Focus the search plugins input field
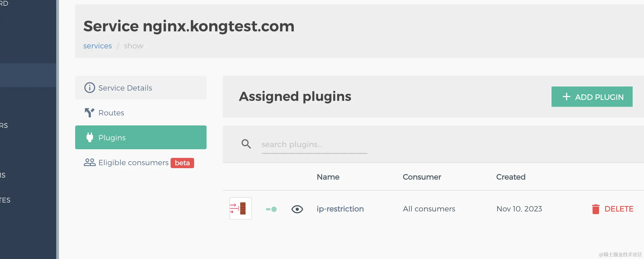 coord(314,145)
